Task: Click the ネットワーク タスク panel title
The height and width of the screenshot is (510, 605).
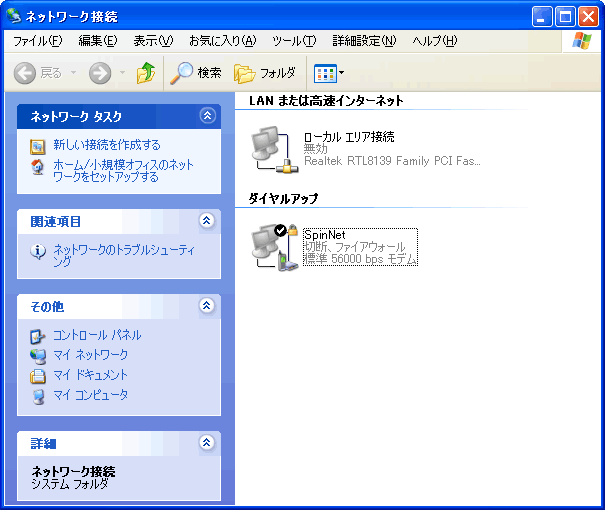Action: point(76,116)
